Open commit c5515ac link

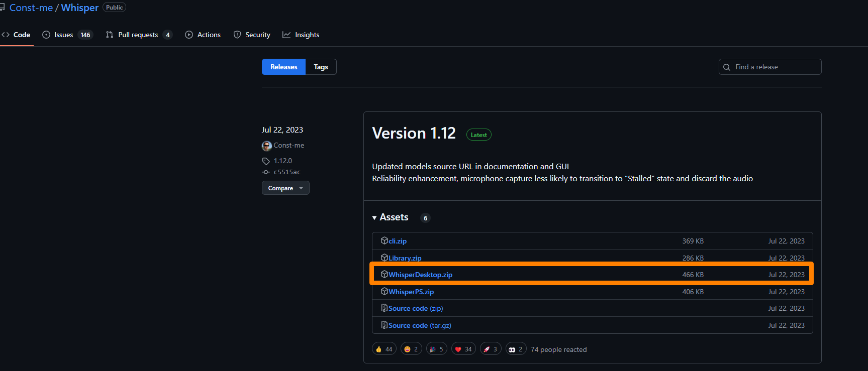click(287, 172)
